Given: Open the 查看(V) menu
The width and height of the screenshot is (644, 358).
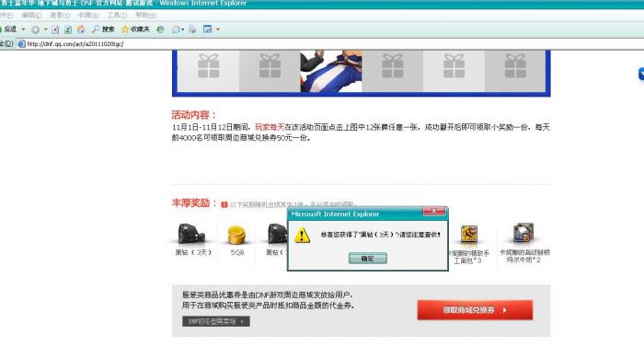Looking at the screenshot, I should [60, 16].
